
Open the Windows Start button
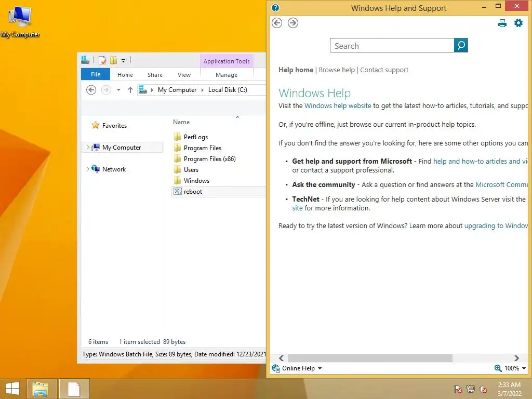(12, 389)
